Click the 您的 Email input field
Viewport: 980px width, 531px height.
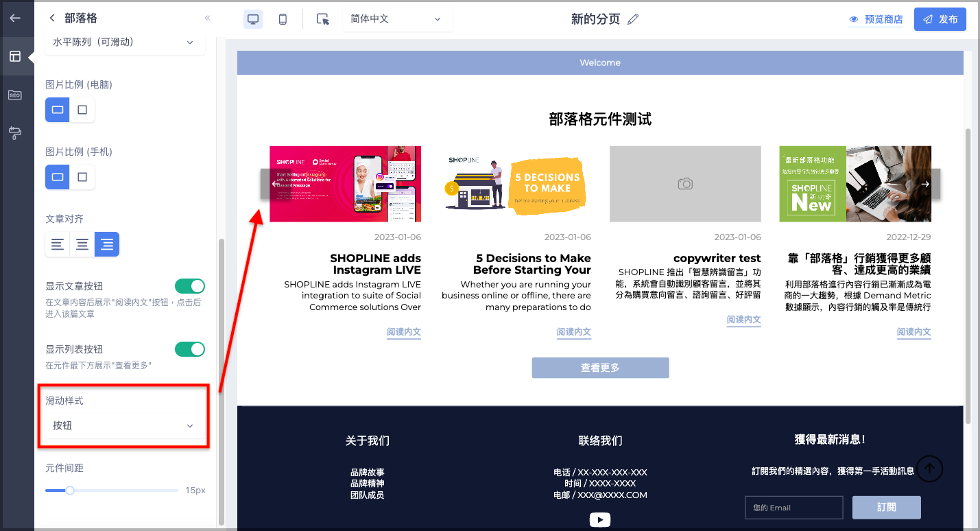pyautogui.click(x=794, y=508)
